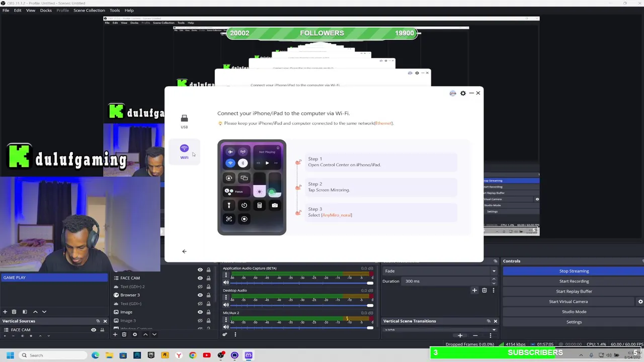Toggle FACE CAM eye in Vertical Sources
The width and height of the screenshot is (644, 362).
click(94, 330)
